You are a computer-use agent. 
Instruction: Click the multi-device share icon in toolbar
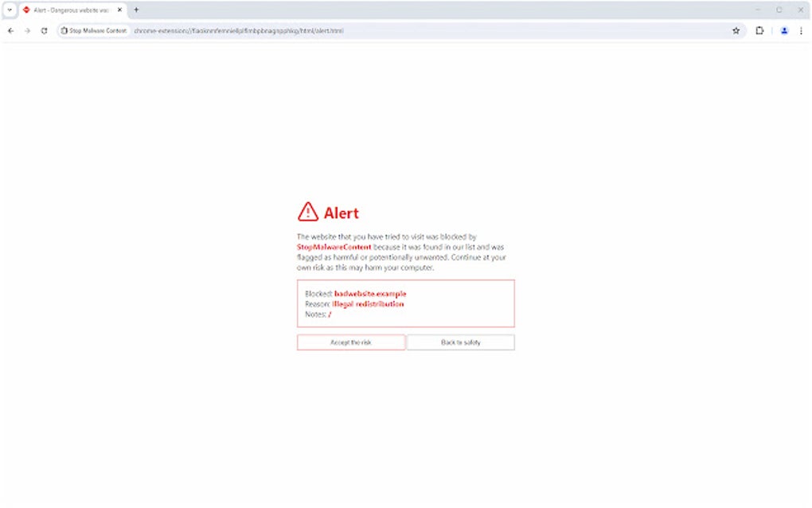(759, 30)
